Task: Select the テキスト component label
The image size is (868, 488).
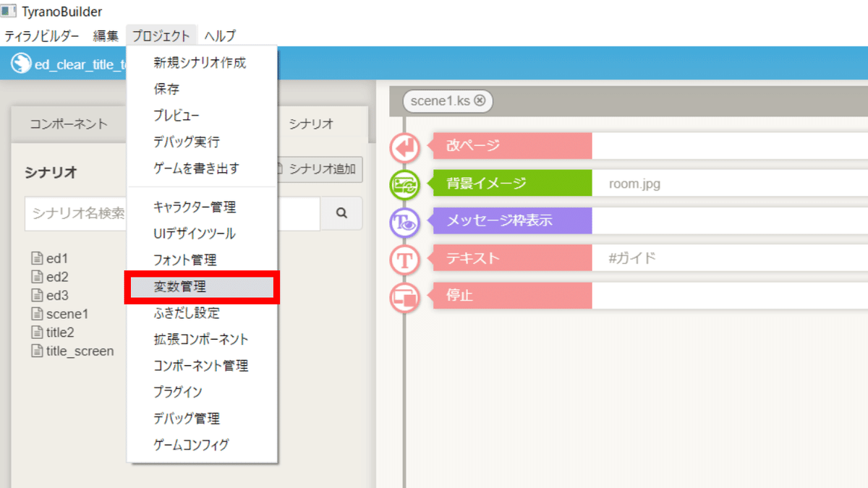Action: tap(510, 258)
